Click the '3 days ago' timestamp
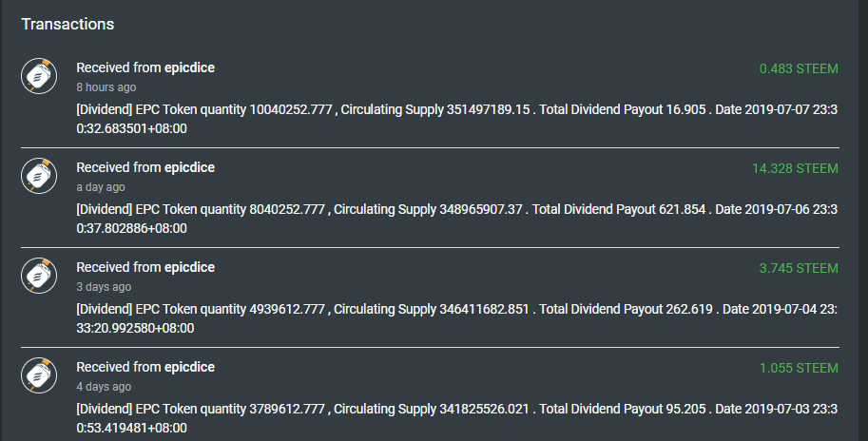This screenshot has height=441, width=868. click(x=104, y=287)
